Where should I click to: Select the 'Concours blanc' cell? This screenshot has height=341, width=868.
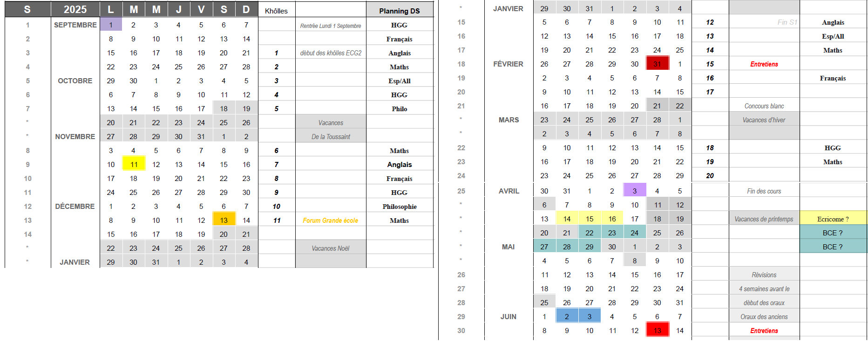pos(764,106)
